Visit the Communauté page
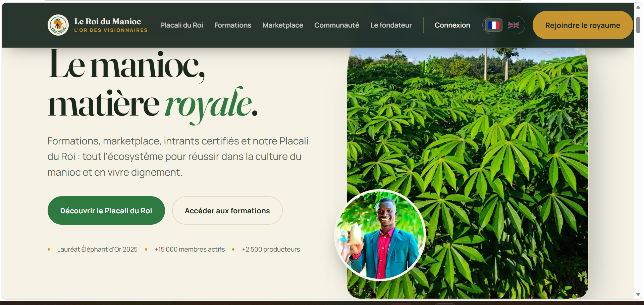The image size is (644, 305). (x=337, y=25)
